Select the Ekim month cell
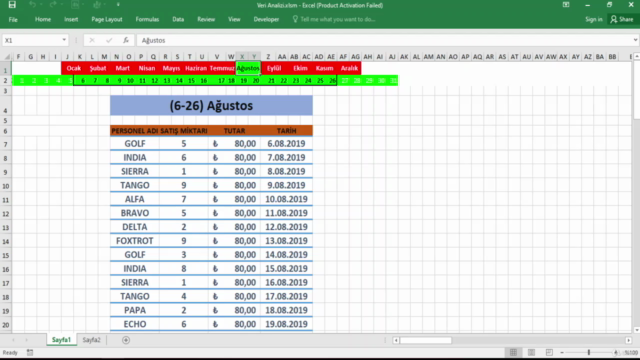 click(300, 68)
